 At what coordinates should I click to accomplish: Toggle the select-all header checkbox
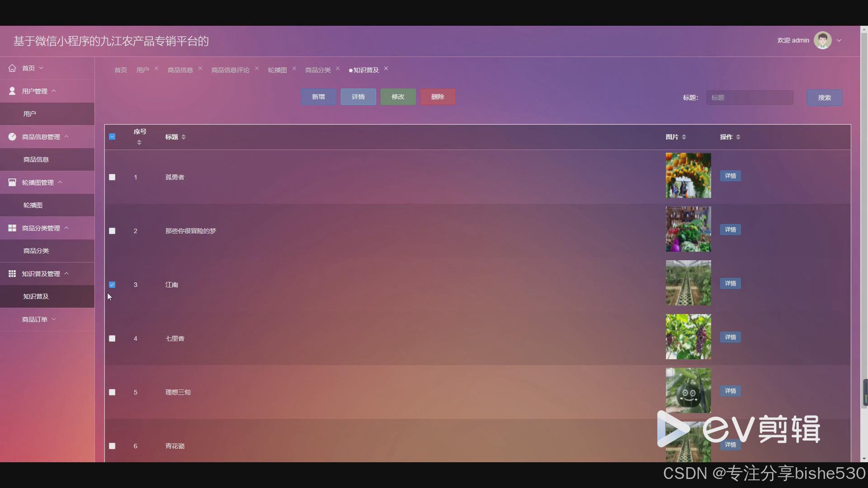point(112,136)
